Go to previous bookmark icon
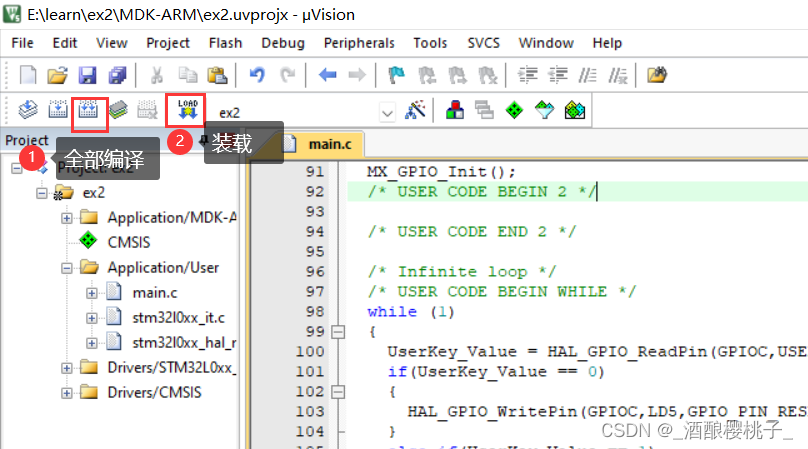Screen dimensions: 808x449 [x=427, y=75]
